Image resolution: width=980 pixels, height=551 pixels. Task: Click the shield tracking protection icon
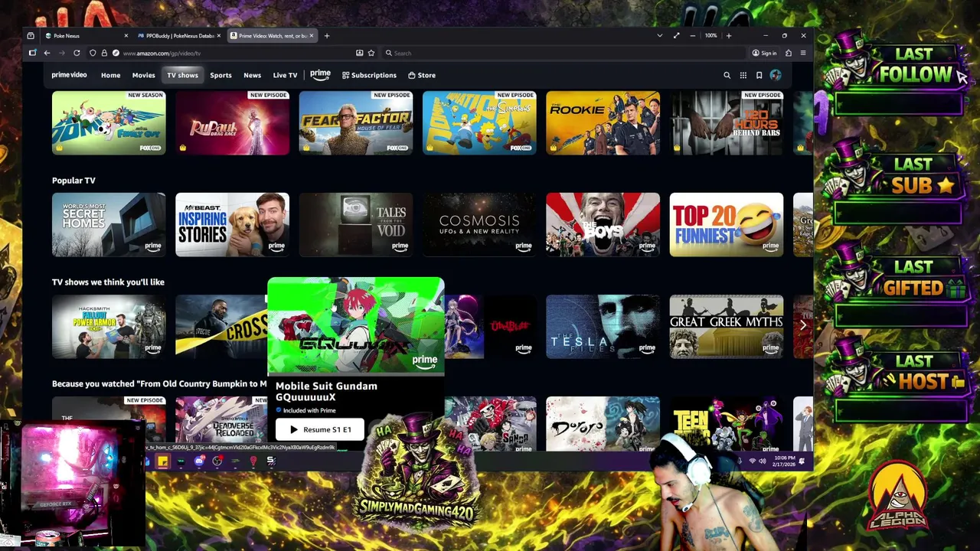click(x=93, y=53)
